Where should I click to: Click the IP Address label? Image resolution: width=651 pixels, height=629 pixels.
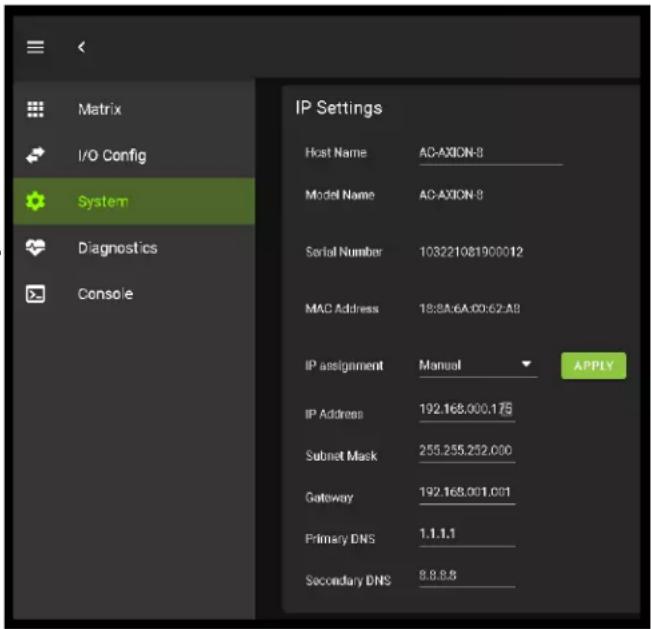coord(334,414)
